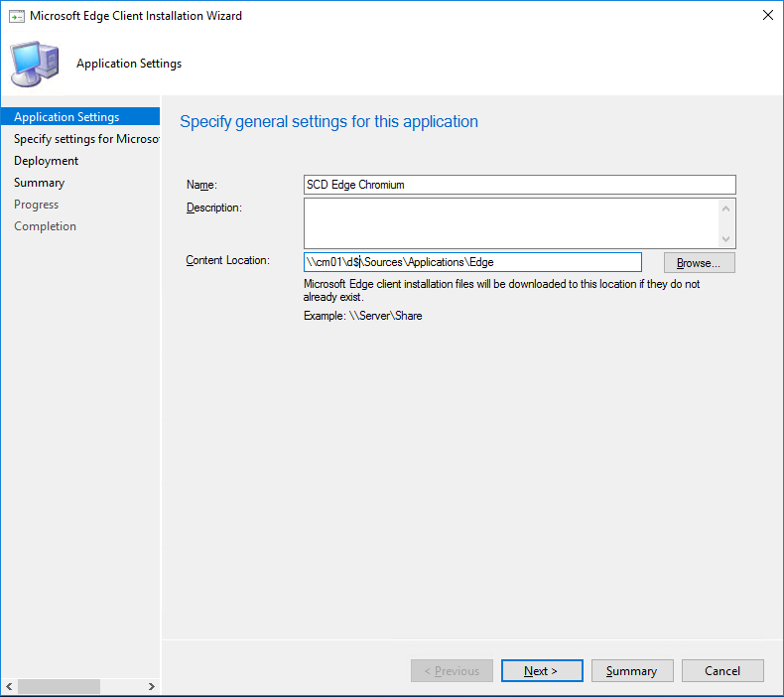Screen dimensions: 784x697
Task: Click sidebar horizontal scroll left arrow
Action: (9, 686)
